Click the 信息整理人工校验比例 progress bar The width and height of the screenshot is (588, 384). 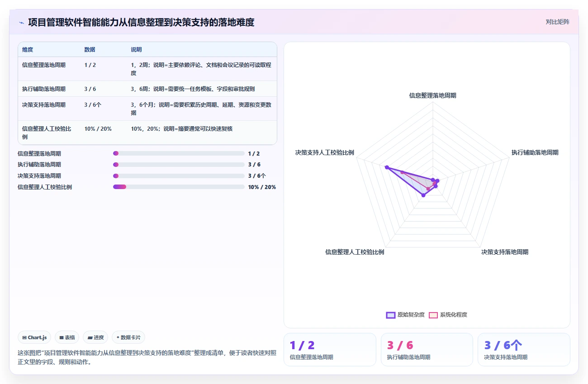point(179,187)
